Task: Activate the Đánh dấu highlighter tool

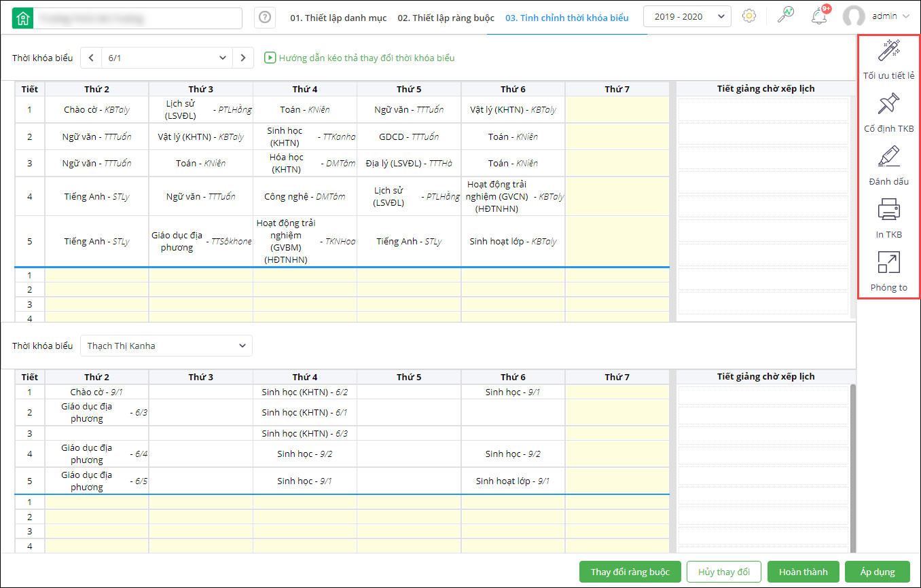Action: [x=888, y=157]
